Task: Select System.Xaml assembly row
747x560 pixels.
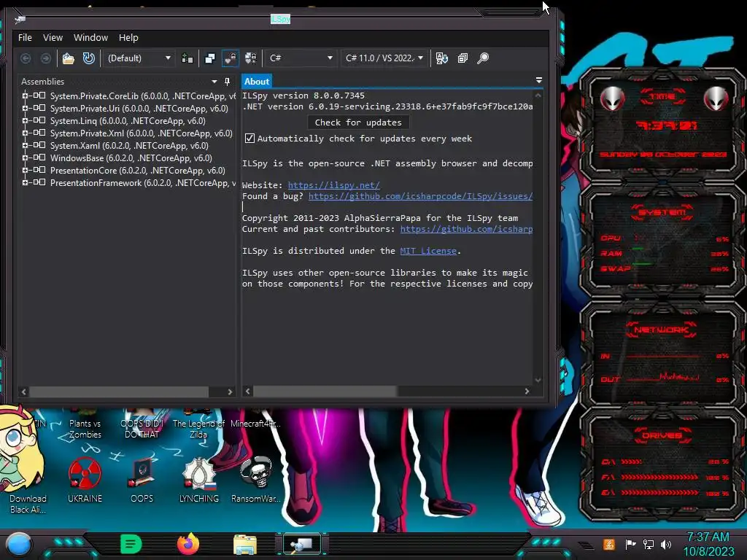Action: tap(129, 146)
